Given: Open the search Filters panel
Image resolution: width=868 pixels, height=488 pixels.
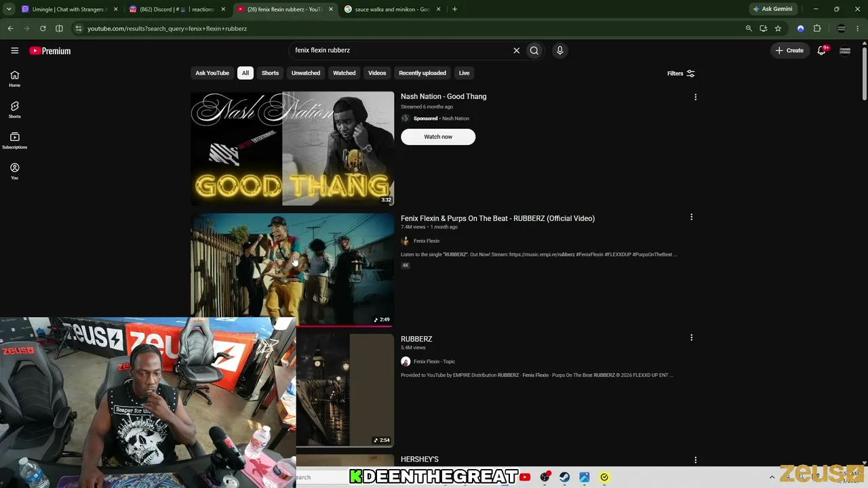Looking at the screenshot, I should (681, 73).
